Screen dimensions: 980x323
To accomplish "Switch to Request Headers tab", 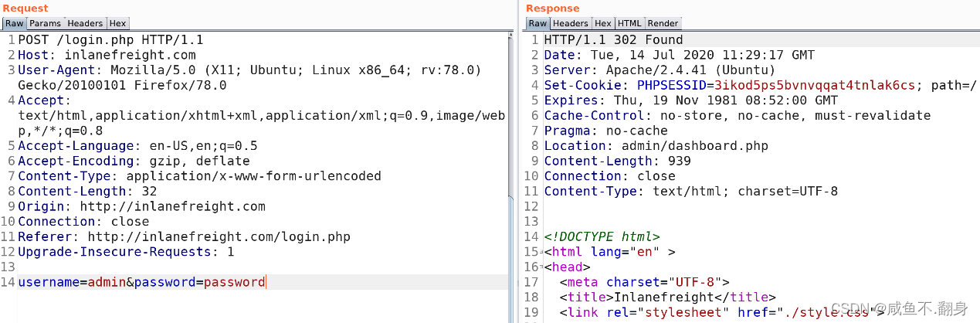I will (x=85, y=24).
